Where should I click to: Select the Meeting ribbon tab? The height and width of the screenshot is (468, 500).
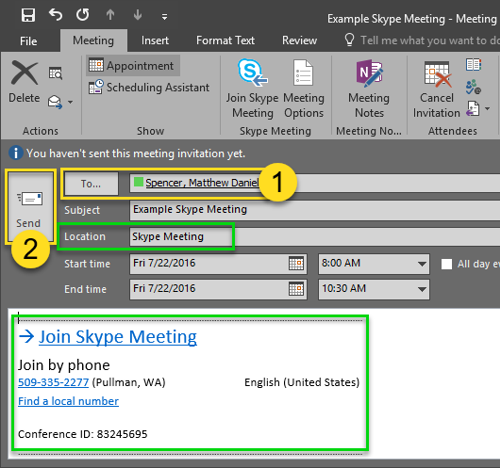coord(93,40)
